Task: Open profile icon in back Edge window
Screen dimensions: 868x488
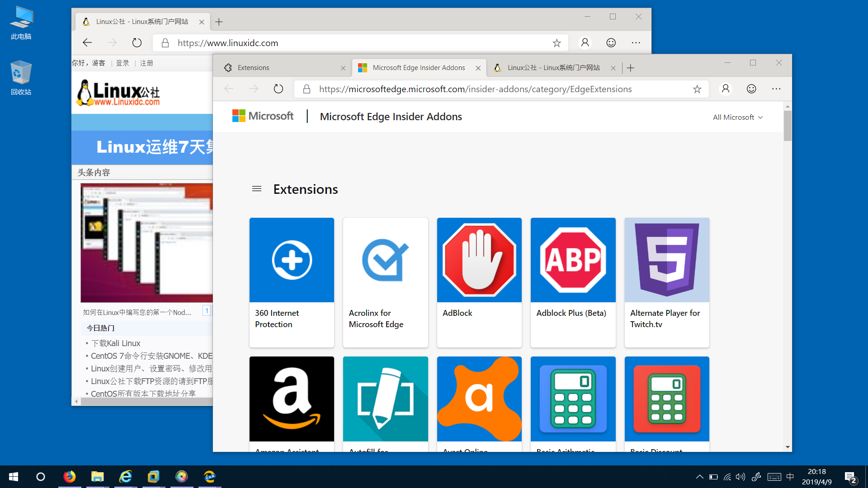Action: pos(585,42)
